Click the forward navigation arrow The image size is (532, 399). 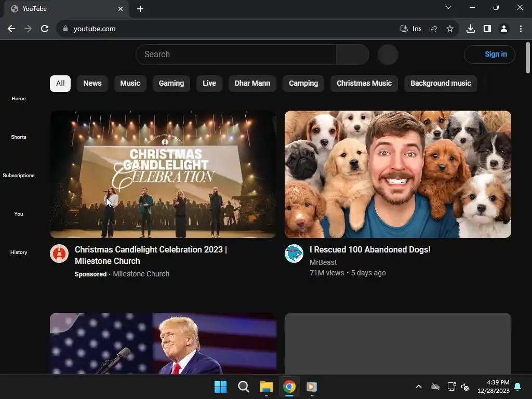pyautogui.click(x=28, y=29)
